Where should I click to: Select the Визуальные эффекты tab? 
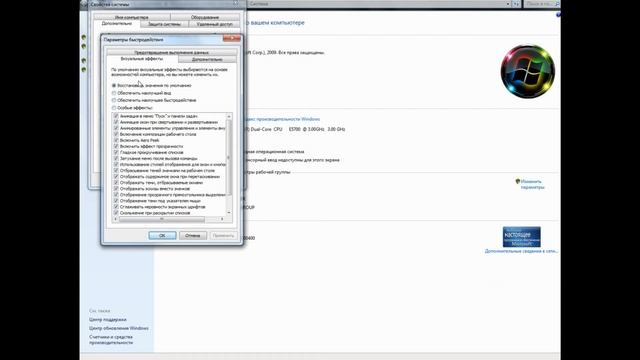(x=142, y=59)
